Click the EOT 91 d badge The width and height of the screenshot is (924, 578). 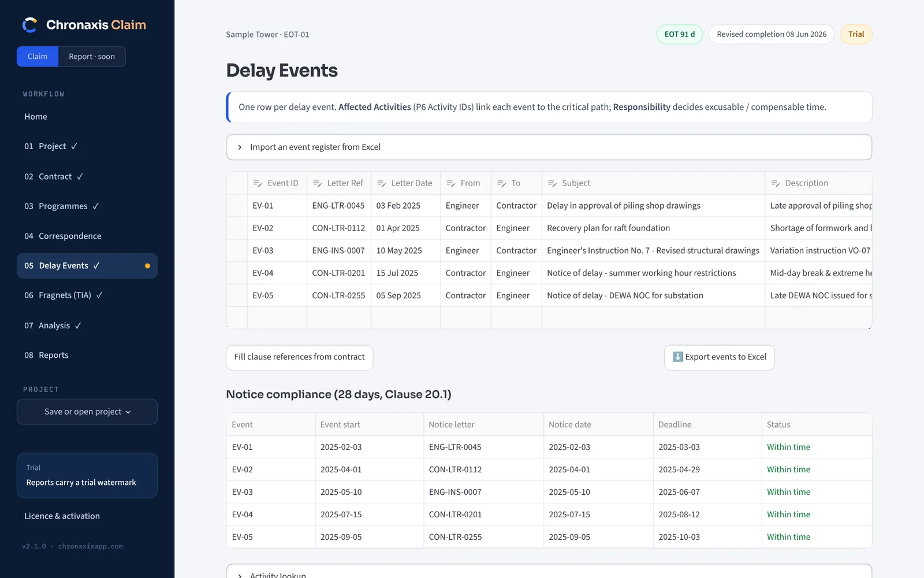(680, 35)
